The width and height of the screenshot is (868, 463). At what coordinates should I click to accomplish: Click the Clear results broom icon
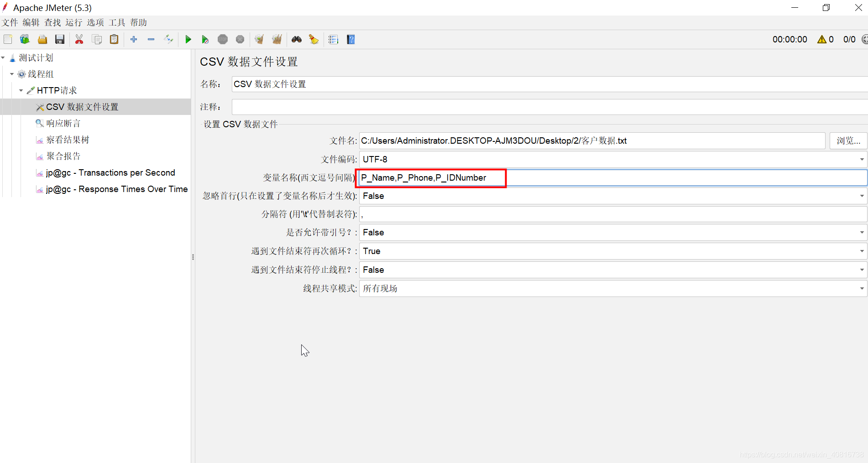[259, 40]
